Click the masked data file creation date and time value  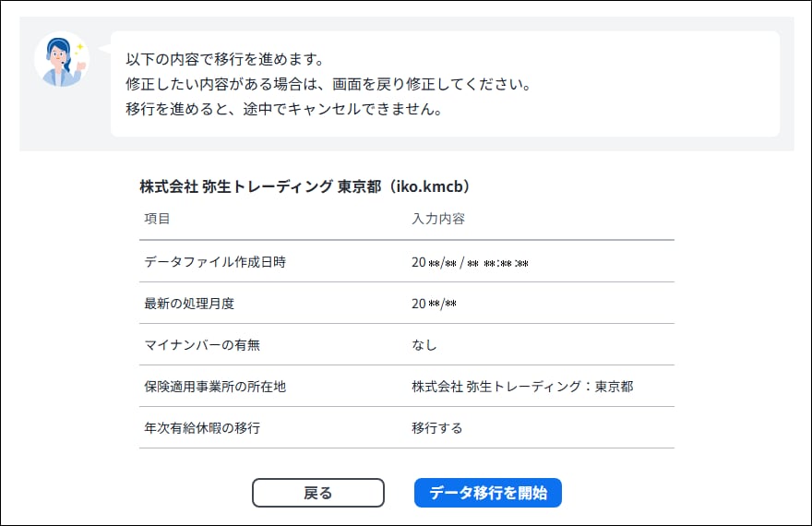point(470,262)
